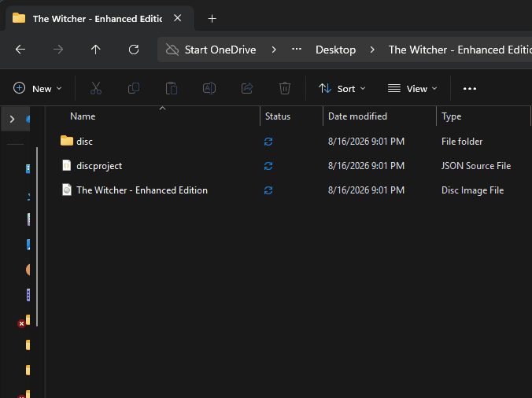Click the folder icon in the window tab
Screen dimensions: 532x398
tap(19, 18)
